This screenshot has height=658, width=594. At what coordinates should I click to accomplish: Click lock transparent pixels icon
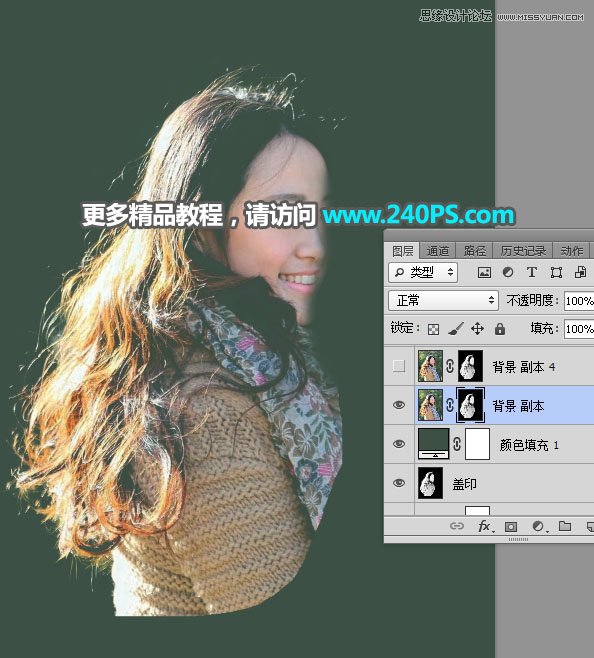(433, 329)
